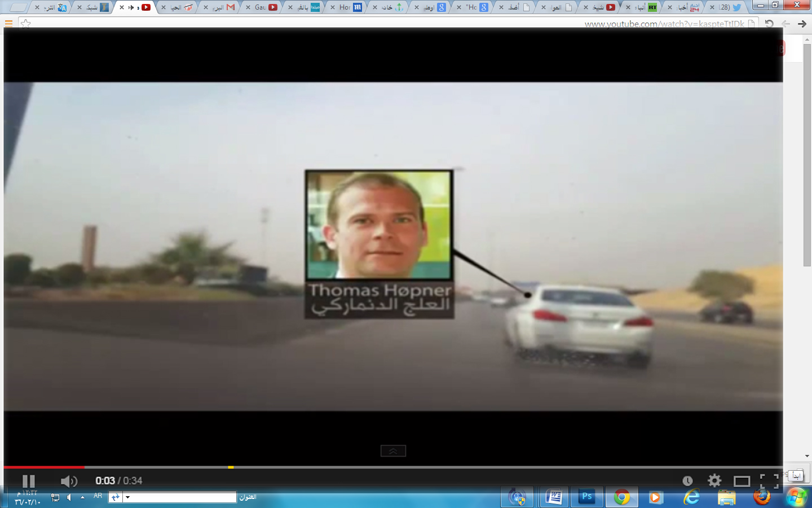The width and height of the screenshot is (812, 508).
Task: Switch to Chrome in the taskbar
Action: 622,497
